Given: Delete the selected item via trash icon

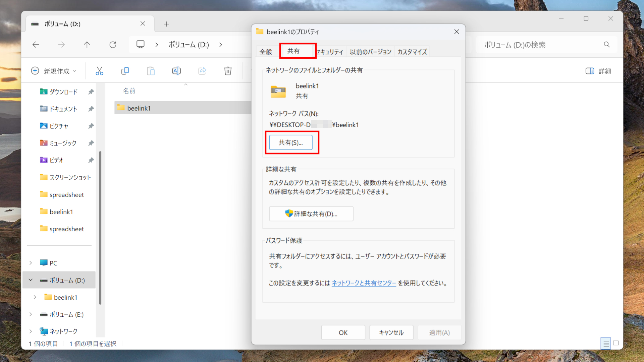Looking at the screenshot, I should point(228,71).
